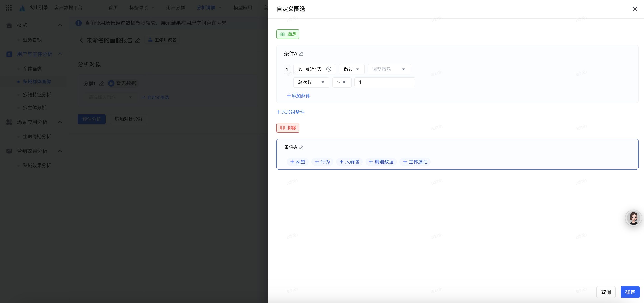Open the 做过 dropdown
Image resolution: width=644 pixels, height=303 pixels.
[352, 69]
